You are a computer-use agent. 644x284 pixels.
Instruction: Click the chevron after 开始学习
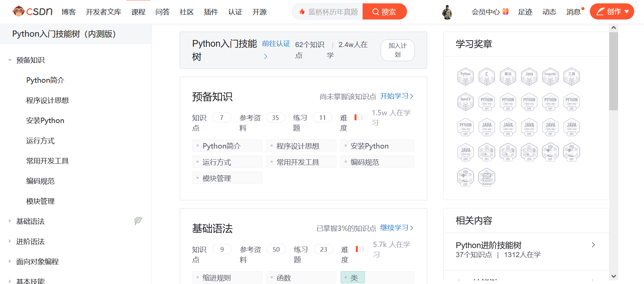tap(412, 96)
